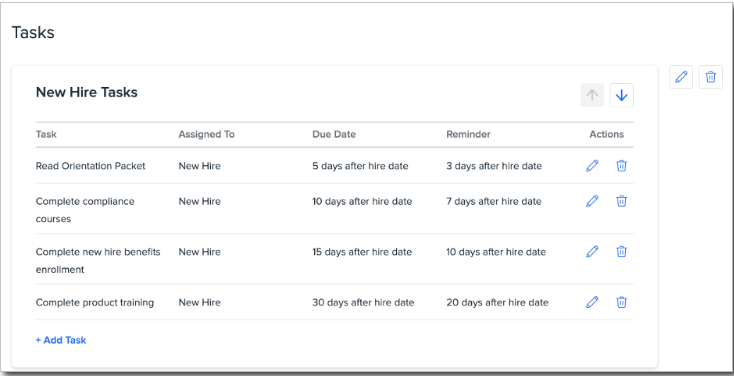Click New Hire assignee for compliance courses
Image resolution: width=734 pixels, height=376 pixels.
point(199,202)
